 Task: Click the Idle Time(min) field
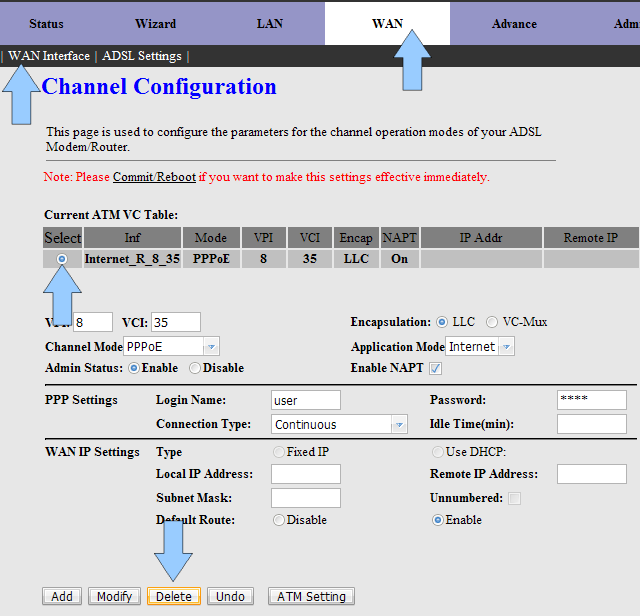point(592,424)
